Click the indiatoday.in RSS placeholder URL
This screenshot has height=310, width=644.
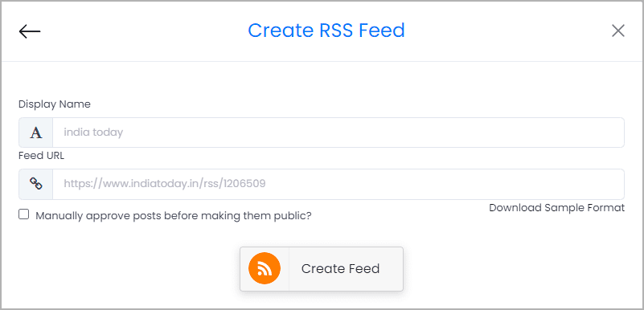point(165,184)
